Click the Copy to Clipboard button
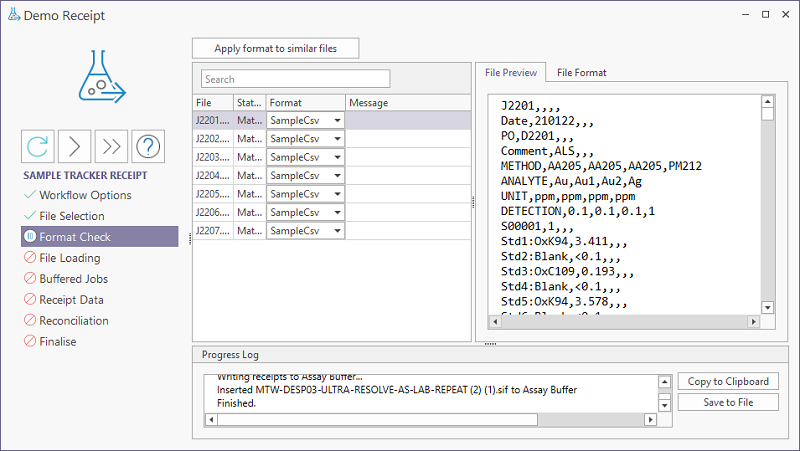The height and width of the screenshot is (451, 800). (728, 381)
